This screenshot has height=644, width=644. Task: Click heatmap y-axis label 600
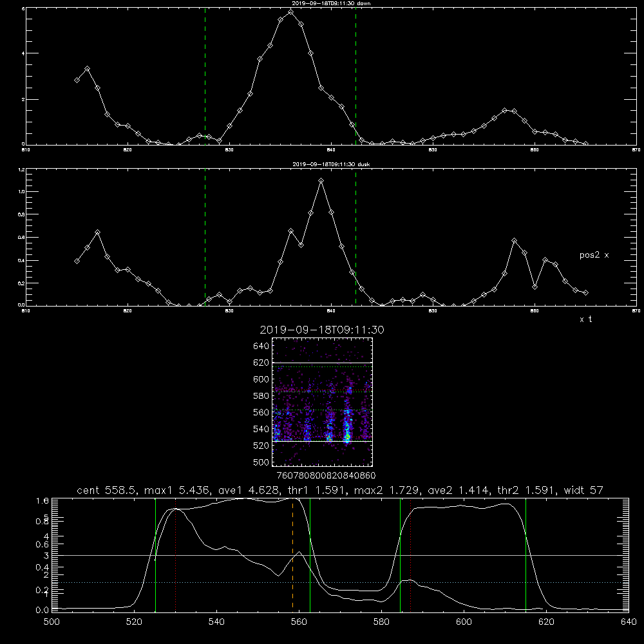pos(261,379)
